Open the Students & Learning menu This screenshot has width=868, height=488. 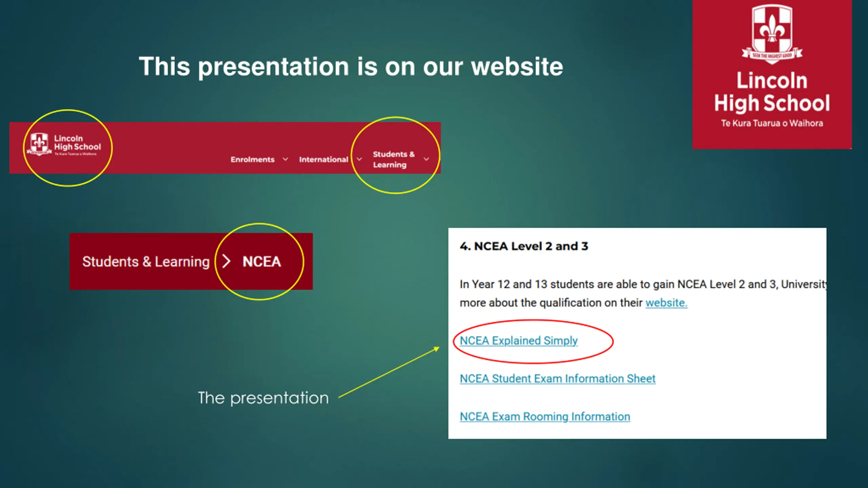pos(394,159)
